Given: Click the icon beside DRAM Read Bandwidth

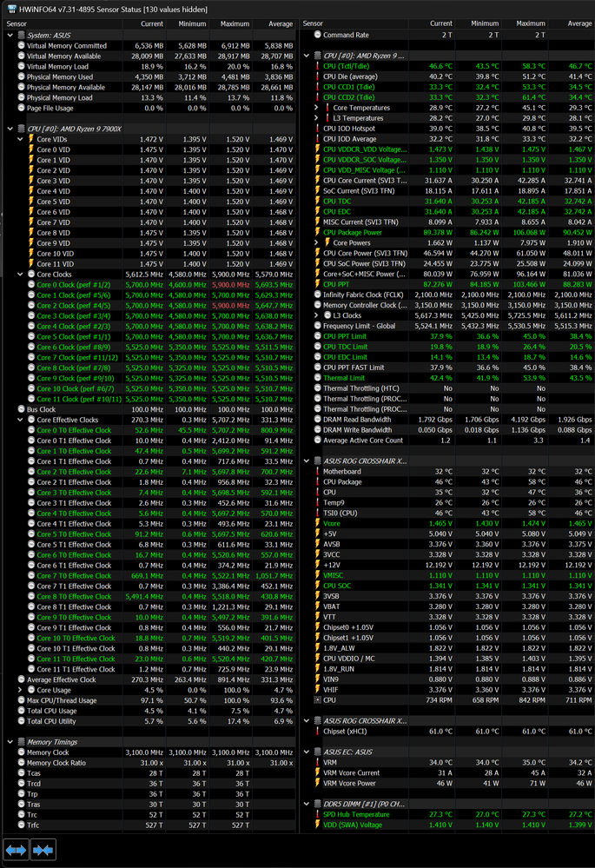Looking at the screenshot, I should click(318, 419).
